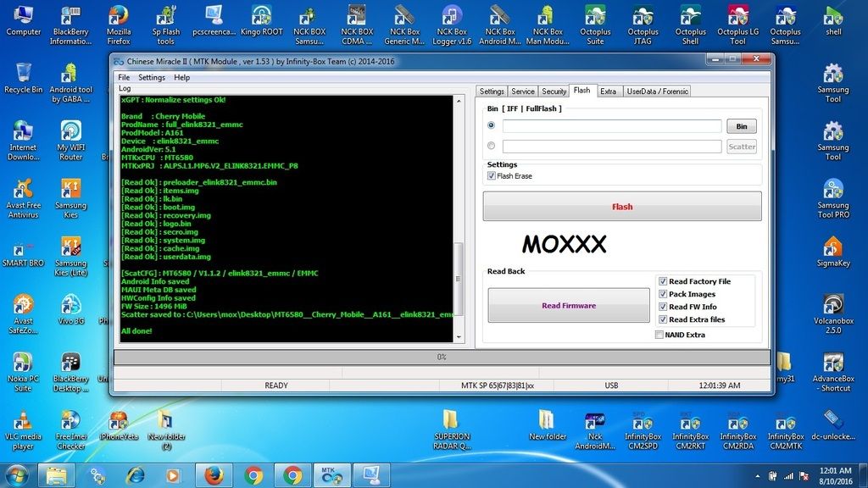868x488 pixels.
Task: Switch to the Security tab
Action: pos(554,91)
